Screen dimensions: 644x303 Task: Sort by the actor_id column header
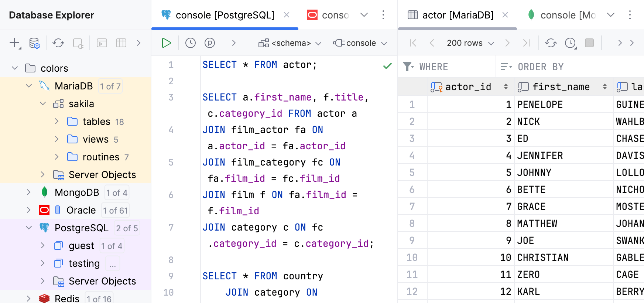pyautogui.click(x=468, y=87)
